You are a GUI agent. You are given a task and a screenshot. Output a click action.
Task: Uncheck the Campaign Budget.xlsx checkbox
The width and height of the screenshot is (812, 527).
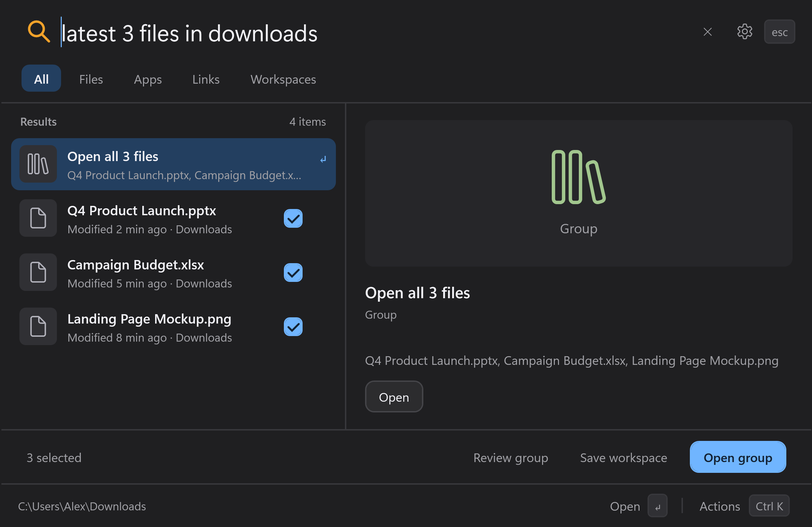(x=293, y=273)
